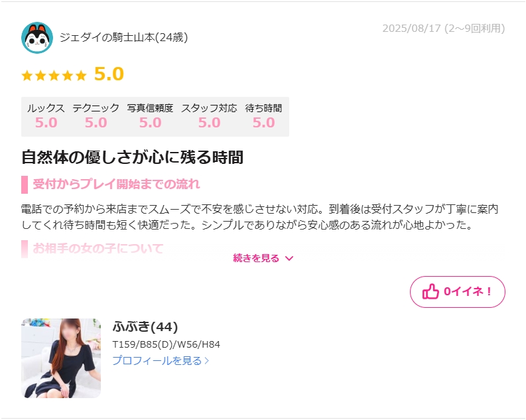Click the reviewer's cat avatar icon

click(x=37, y=38)
